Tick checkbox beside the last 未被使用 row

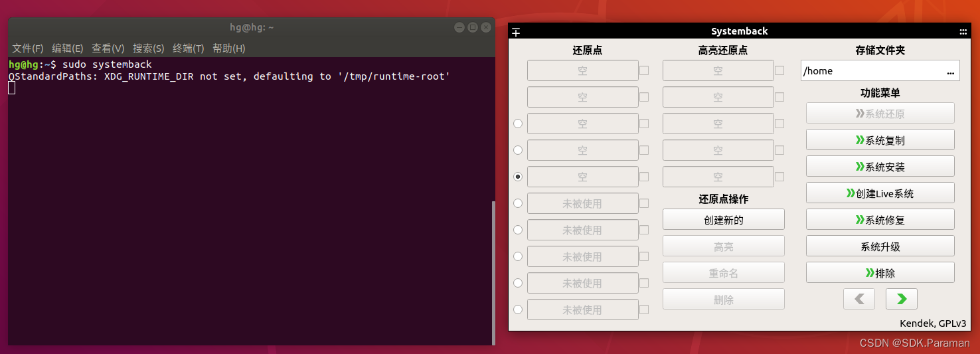pos(644,310)
